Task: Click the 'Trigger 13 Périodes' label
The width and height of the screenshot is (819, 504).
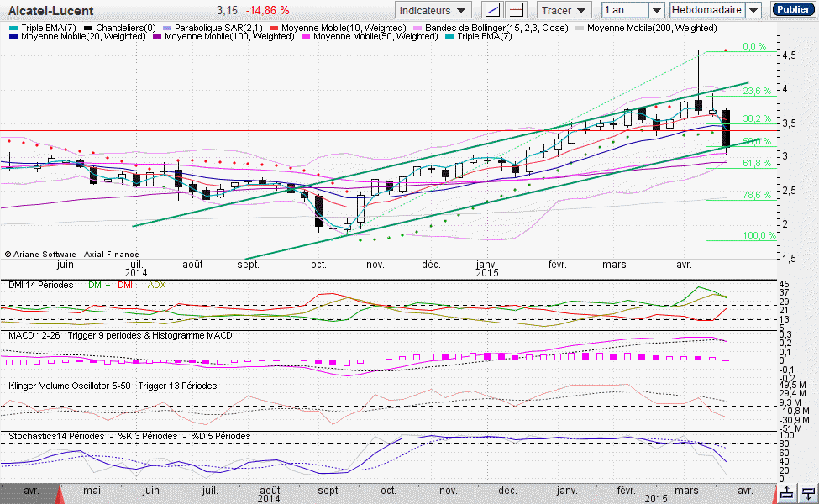Action: tap(177, 386)
